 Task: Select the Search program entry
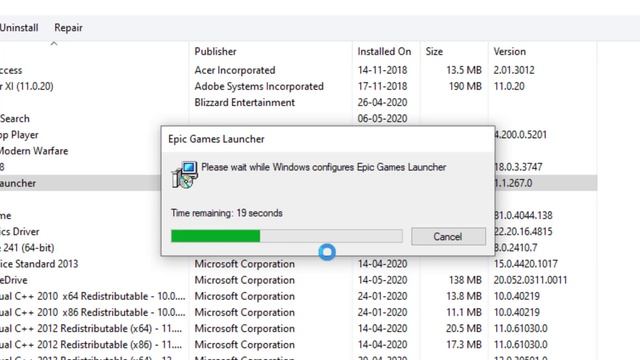point(15,119)
